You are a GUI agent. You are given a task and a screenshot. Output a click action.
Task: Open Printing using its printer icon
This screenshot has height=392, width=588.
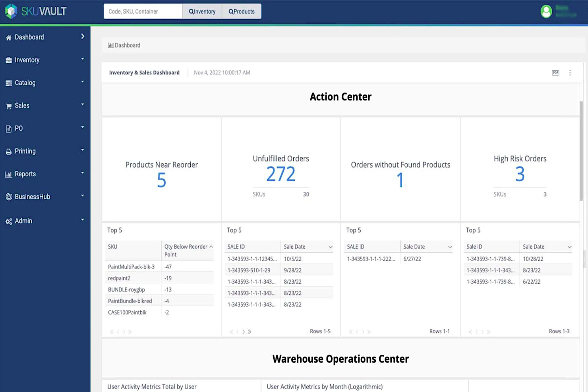click(x=8, y=151)
